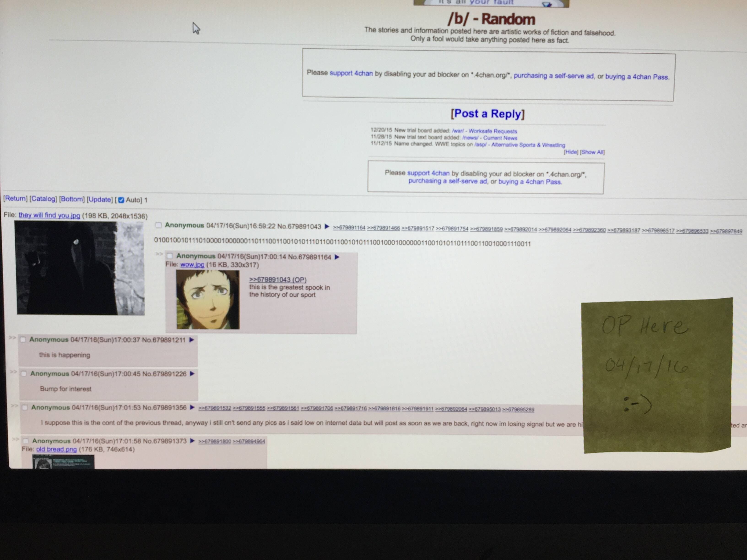Jump to reply >>679895289
This screenshot has width=747, height=560.
tap(518, 409)
